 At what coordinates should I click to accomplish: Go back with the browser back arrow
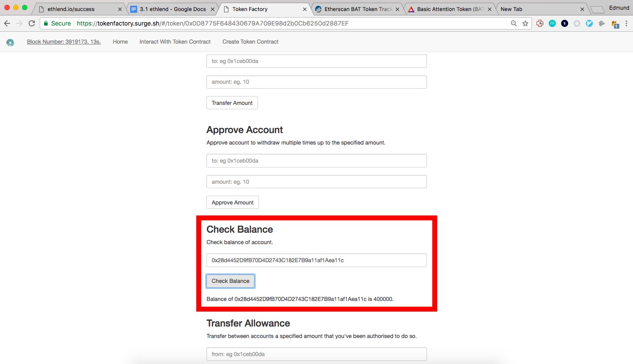click(7, 23)
